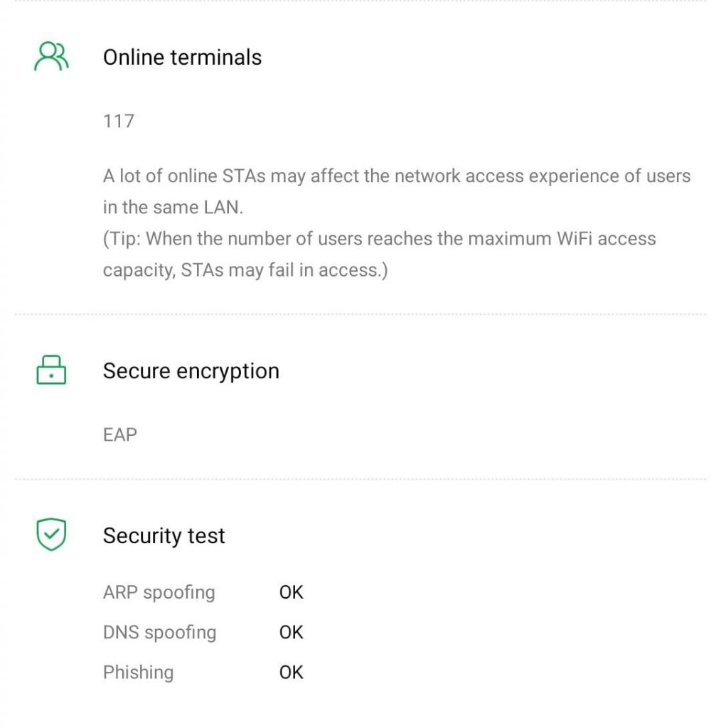The image size is (721, 728).
Task: Click the ARP spoofing label
Action: [159, 592]
